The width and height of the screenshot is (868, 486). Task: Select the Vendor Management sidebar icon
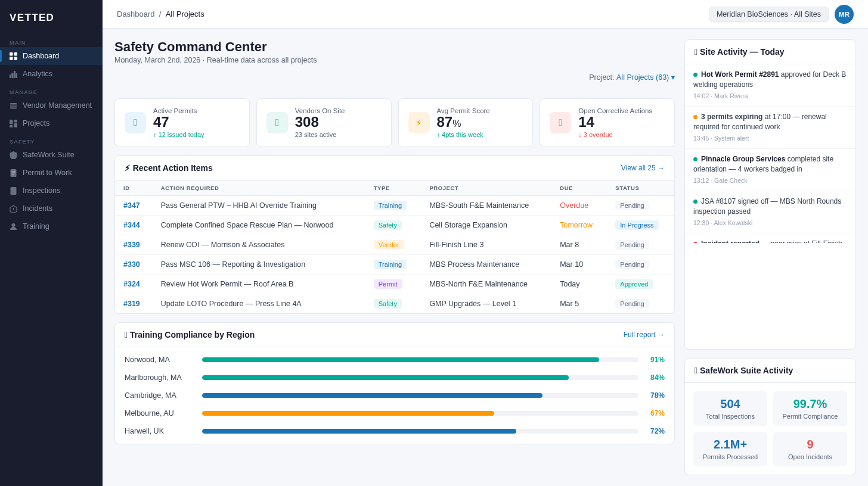[13, 105]
